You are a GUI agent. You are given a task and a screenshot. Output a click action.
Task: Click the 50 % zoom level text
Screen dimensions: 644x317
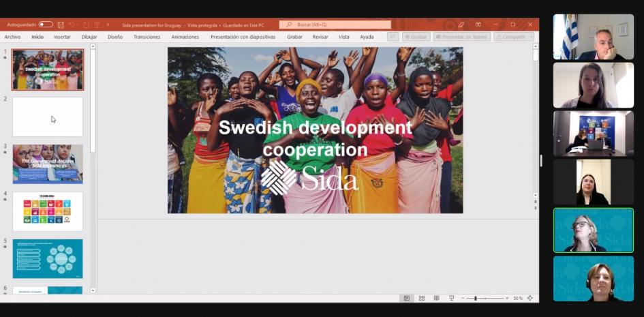point(518,298)
